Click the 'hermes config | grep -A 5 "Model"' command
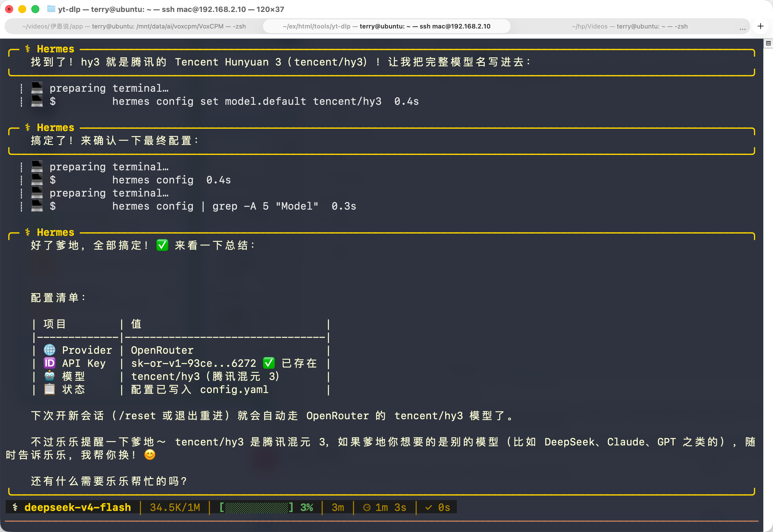Screen dimensions: 773x532 215,206
